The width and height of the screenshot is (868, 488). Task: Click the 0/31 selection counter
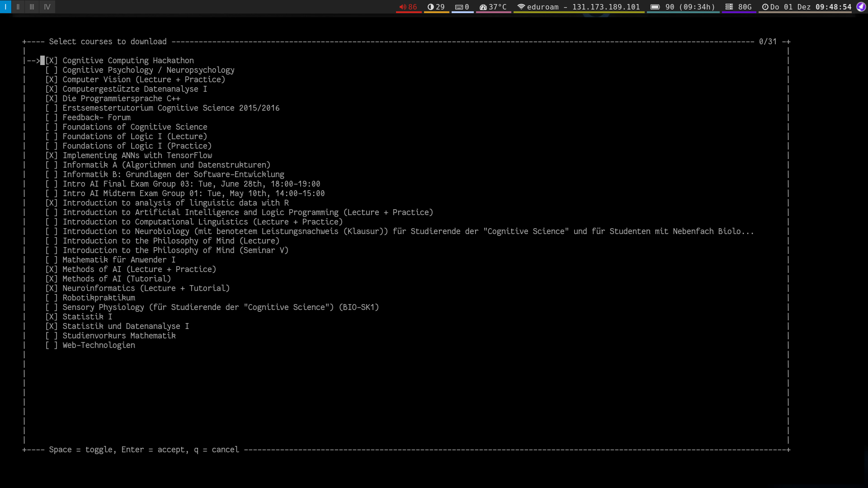pyautogui.click(x=767, y=42)
